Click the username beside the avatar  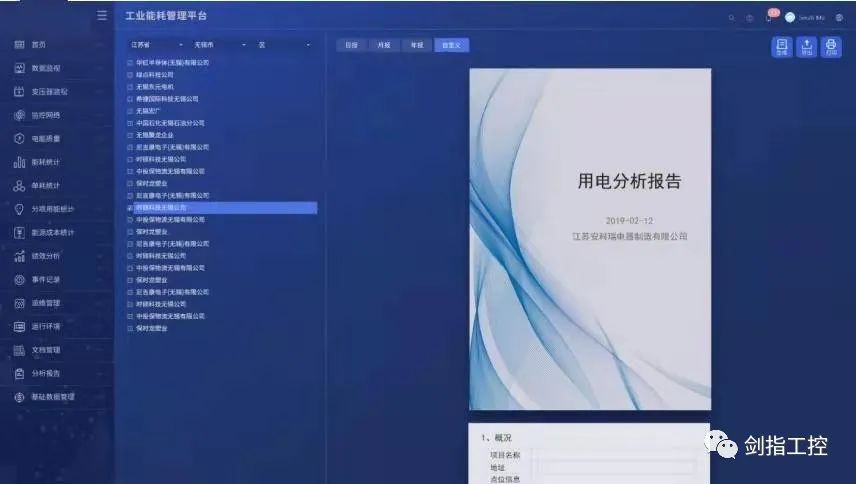812,18
